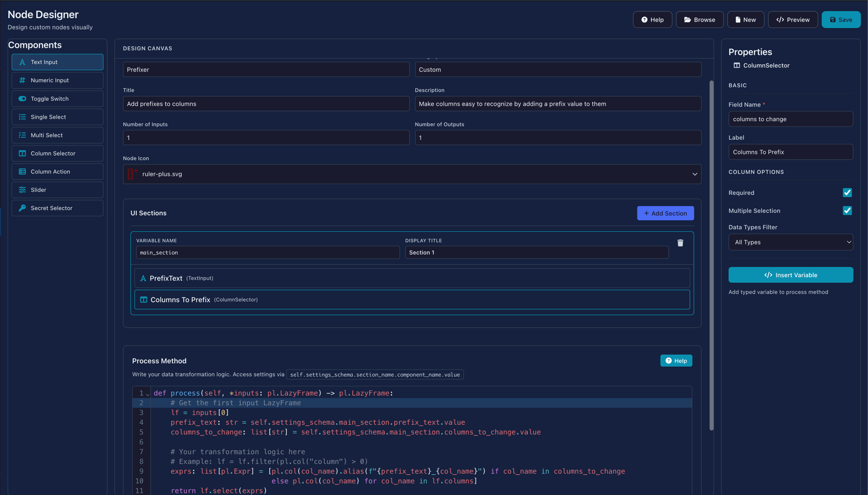Screen dimensions: 868x495
Task: Delete Section 1 using the trash icon
Action: pyautogui.click(x=680, y=242)
